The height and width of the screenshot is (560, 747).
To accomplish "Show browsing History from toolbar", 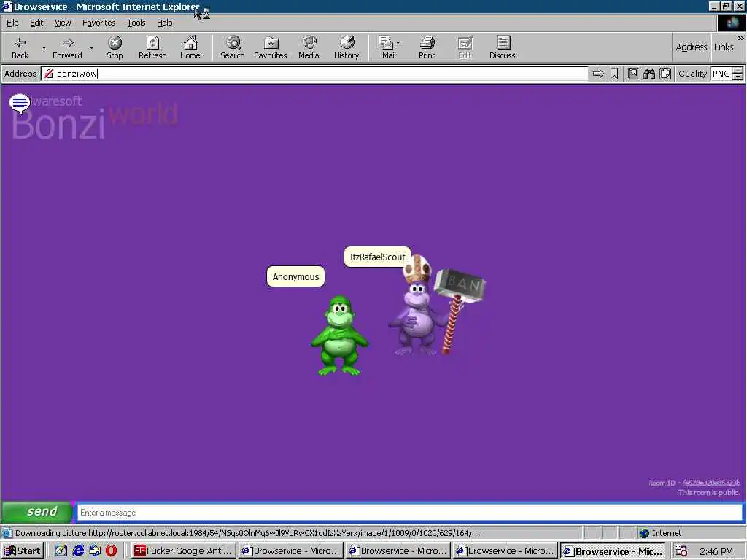I will 347,47.
